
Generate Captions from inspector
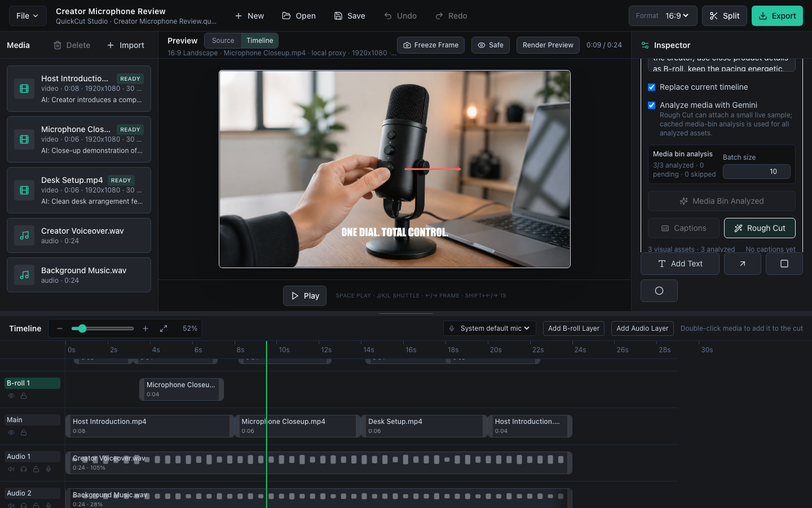[683, 228]
